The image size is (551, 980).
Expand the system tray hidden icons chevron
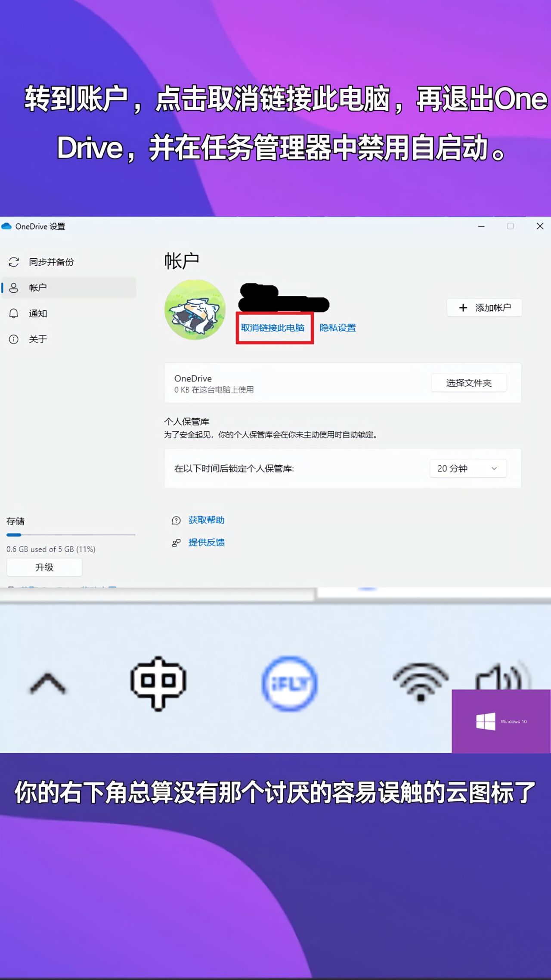pyautogui.click(x=48, y=684)
